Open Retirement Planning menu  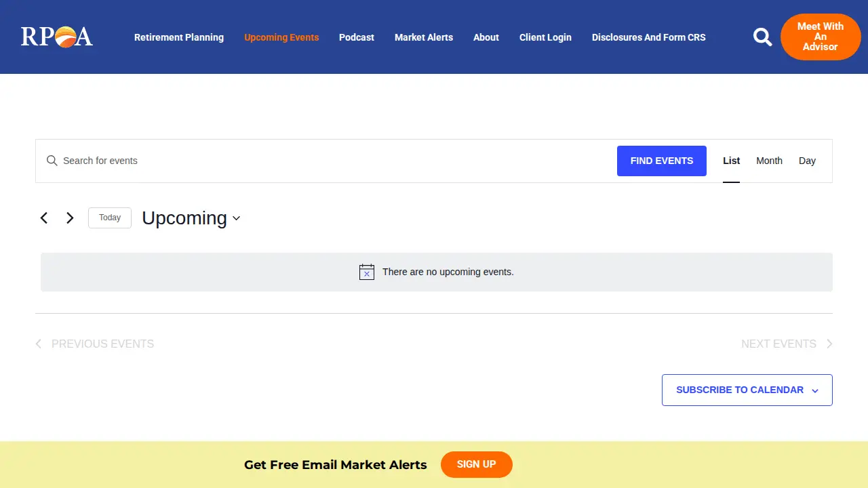(179, 37)
